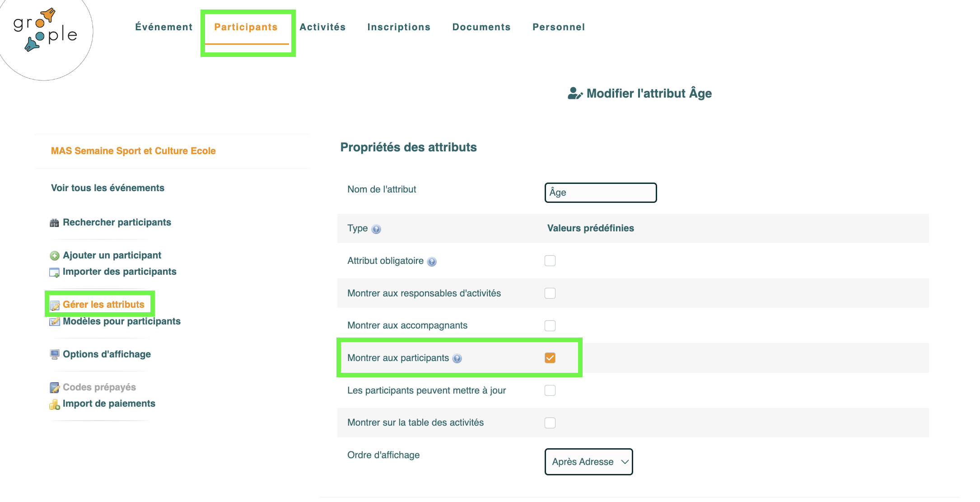Image resolution: width=980 pixels, height=502 pixels.
Task: Click the binoculars icon beside Rechercher participants
Action: (54, 223)
